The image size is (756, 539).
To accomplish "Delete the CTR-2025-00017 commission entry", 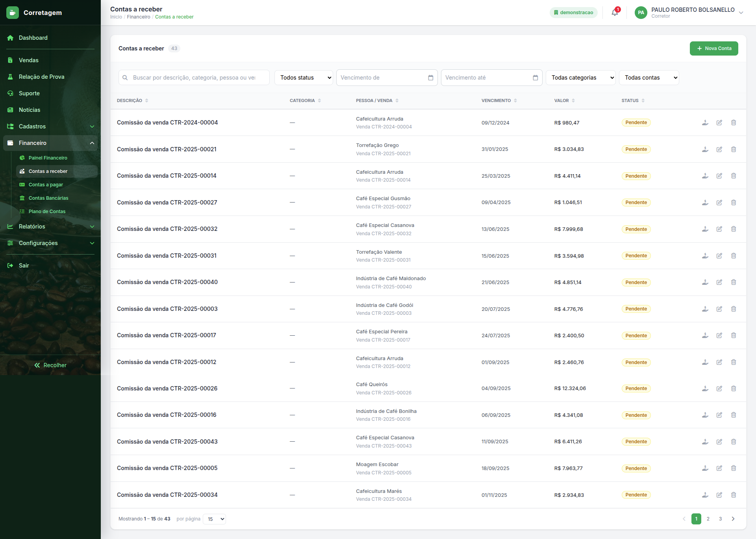I will [734, 335].
